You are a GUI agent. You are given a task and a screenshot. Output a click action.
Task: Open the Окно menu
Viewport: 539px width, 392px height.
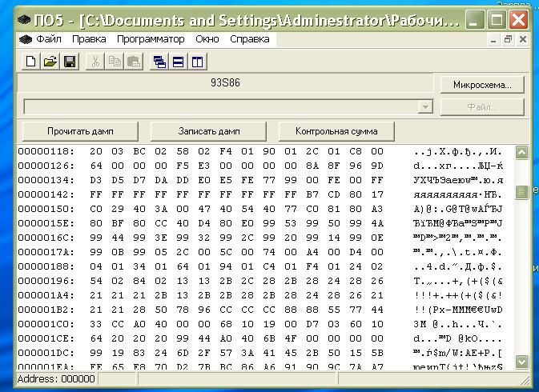(207, 39)
